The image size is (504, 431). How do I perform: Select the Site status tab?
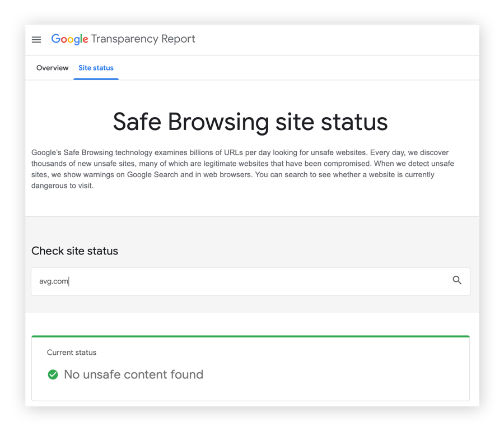[96, 67]
